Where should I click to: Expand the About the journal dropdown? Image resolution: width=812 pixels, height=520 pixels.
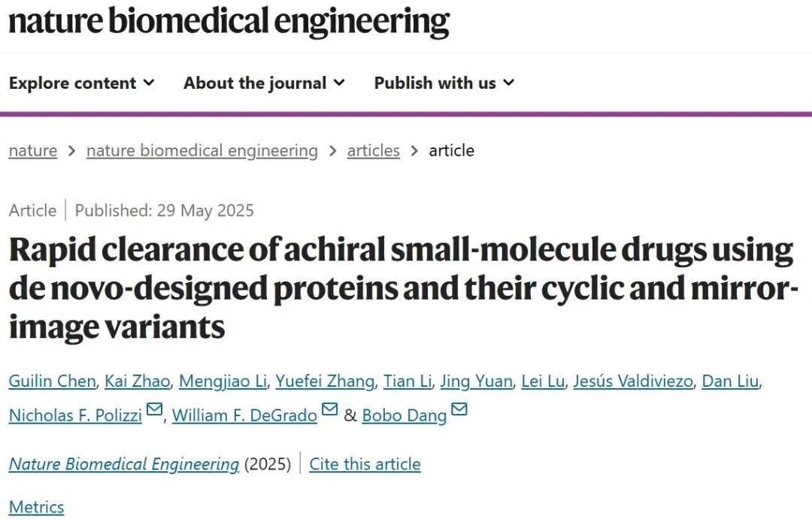tap(264, 83)
